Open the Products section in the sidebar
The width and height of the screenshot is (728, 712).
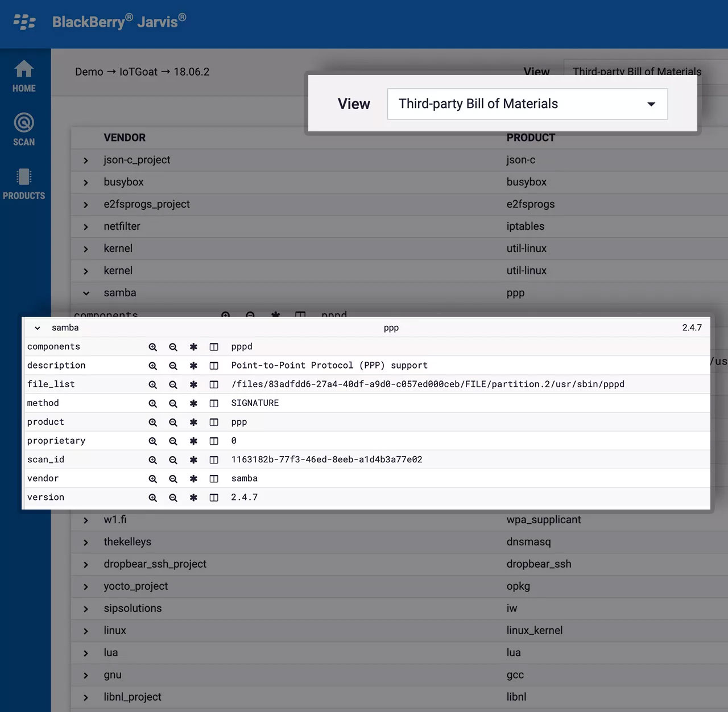click(24, 183)
